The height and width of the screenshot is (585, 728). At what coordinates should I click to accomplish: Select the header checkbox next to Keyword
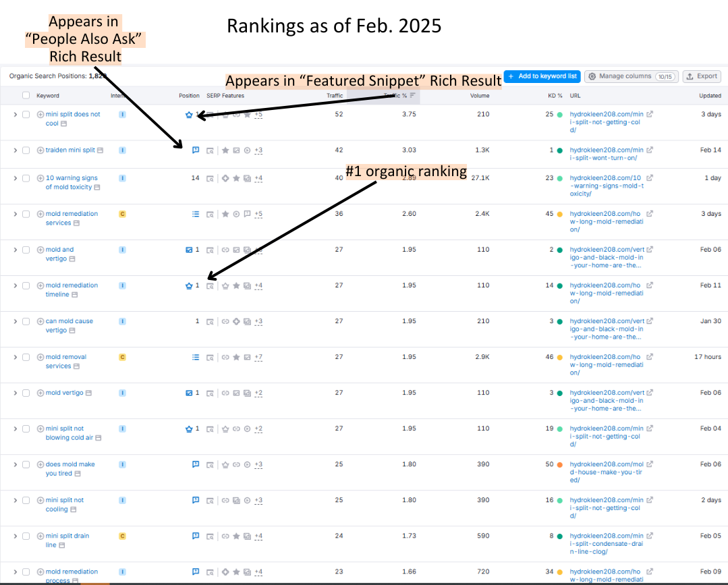[x=26, y=96]
